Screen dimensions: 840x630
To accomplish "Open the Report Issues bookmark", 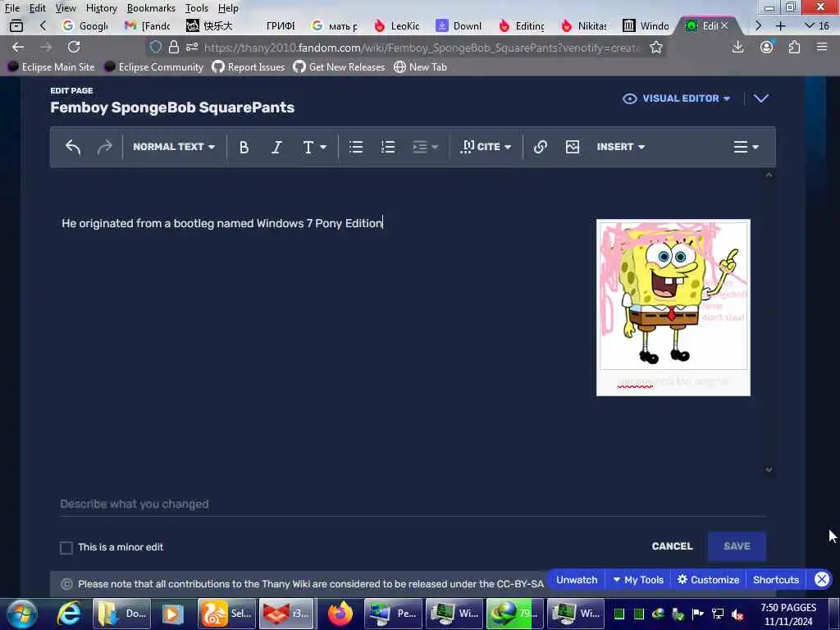I will pos(249,67).
